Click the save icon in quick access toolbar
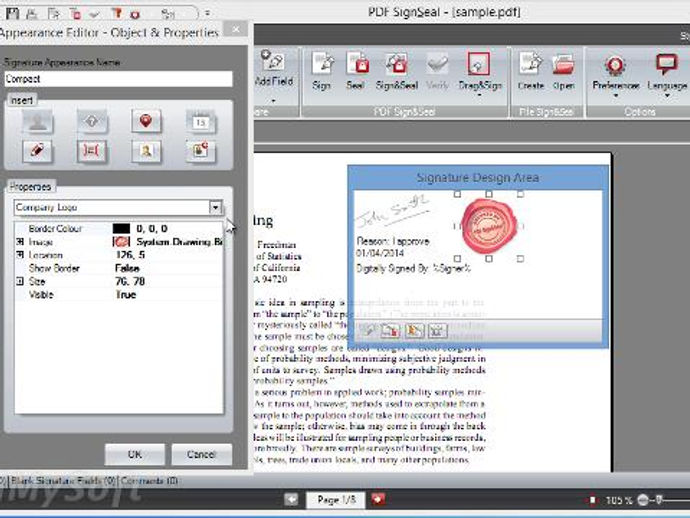Viewport: 690px width, 518px height. coord(12,13)
